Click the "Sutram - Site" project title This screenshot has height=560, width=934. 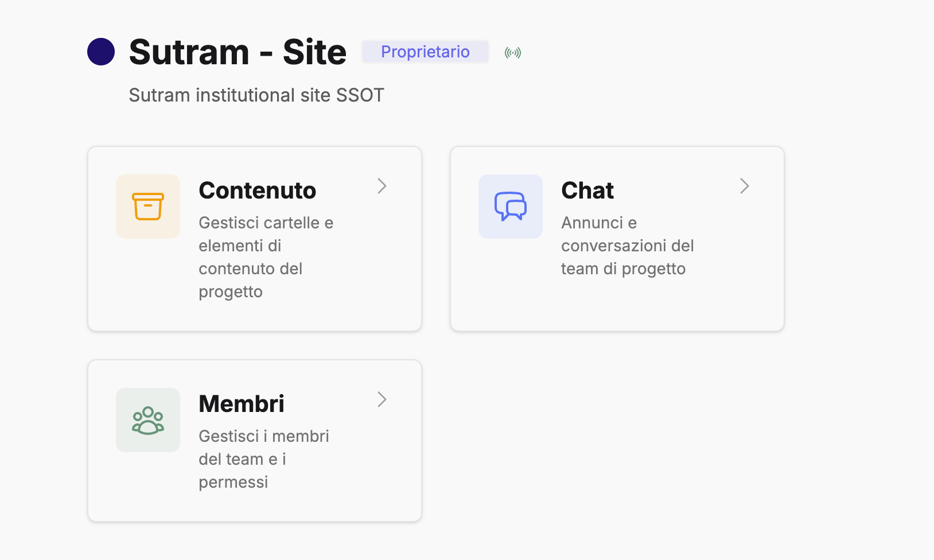(238, 52)
